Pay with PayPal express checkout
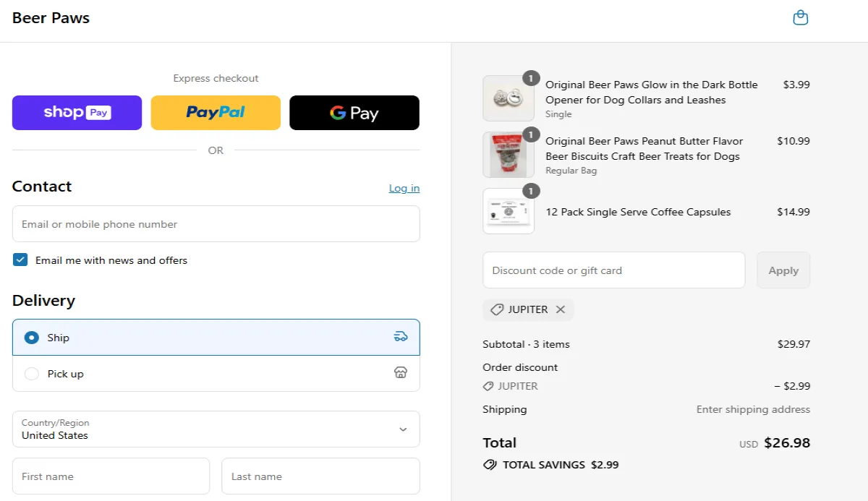The image size is (868, 501). pos(216,113)
